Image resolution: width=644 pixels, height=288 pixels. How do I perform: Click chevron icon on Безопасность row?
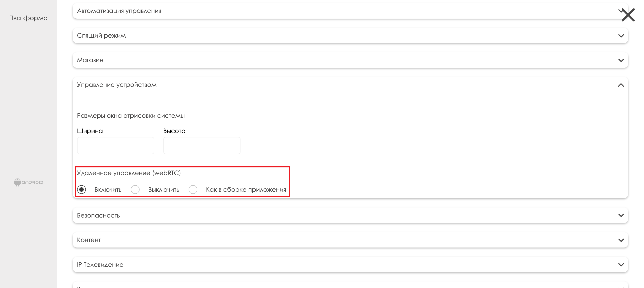point(621,215)
